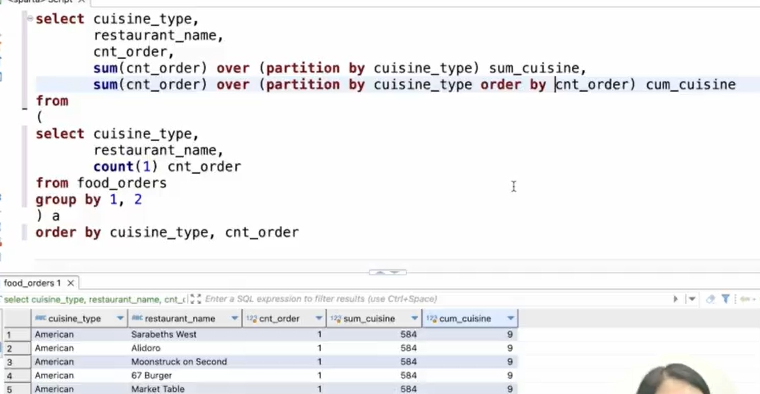Screen dimensions: 760x394
Task: Click the history navigation arrow icon
Action: [x=746, y=299]
